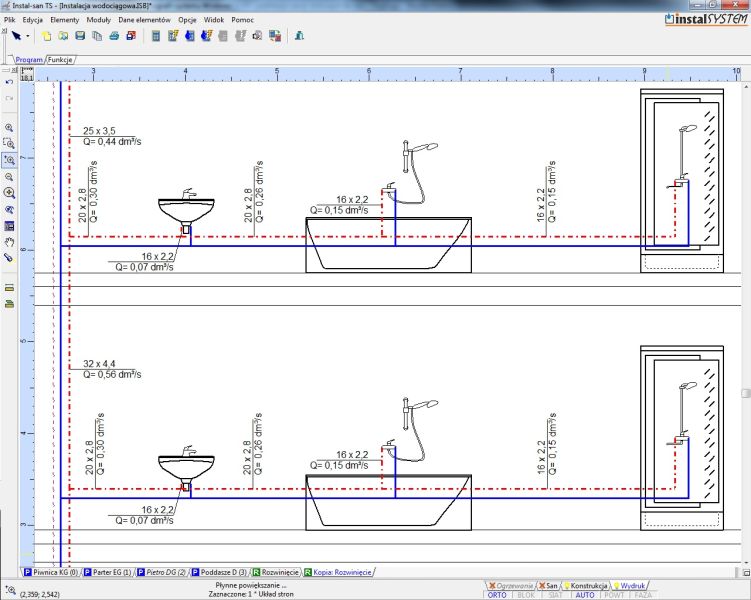Click the calculator icon in toolbar
The image size is (751, 600).
tap(155, 36)
